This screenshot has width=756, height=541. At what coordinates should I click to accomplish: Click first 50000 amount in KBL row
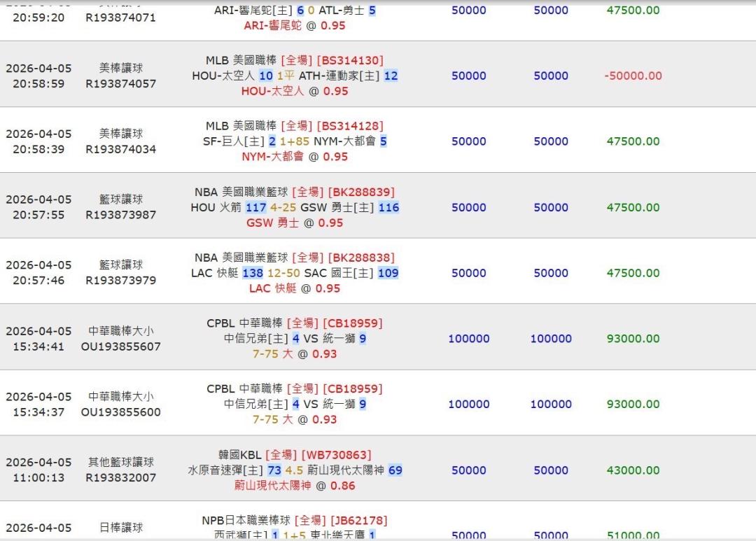click(468, 470)
